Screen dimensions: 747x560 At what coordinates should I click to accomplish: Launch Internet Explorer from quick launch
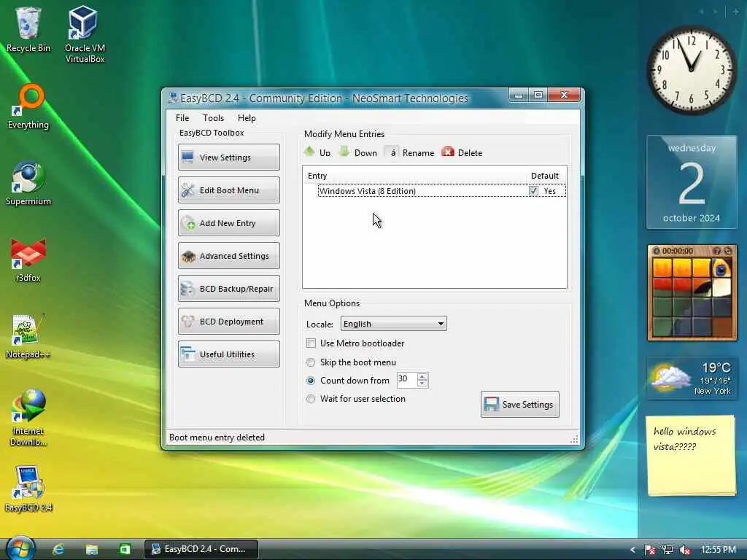[58, 549]
